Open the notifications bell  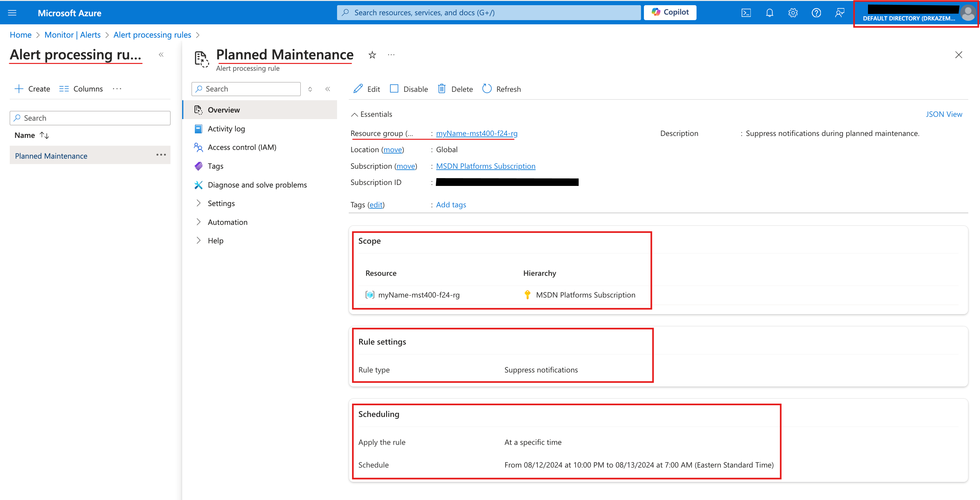[x=769, y=13]
